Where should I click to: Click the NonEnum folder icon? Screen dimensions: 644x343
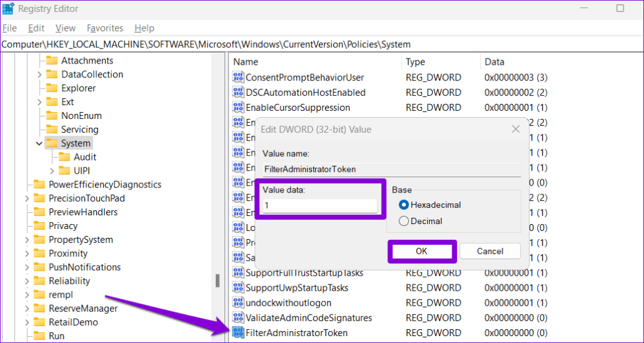[x=52, y=116]
